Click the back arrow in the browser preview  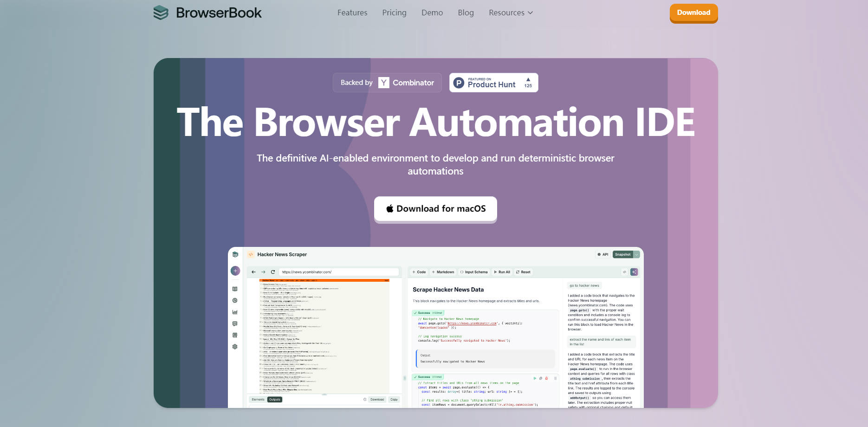[x=253, y=272]
